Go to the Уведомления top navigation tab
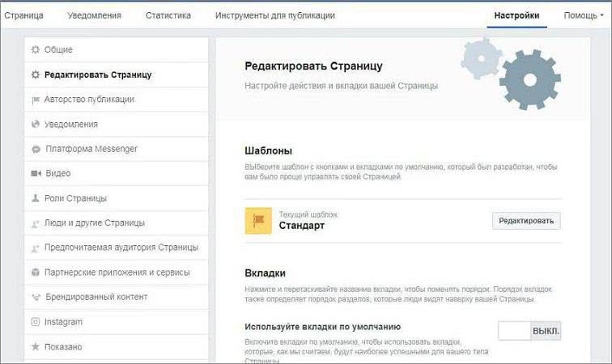Screen dimensions: 612x364 point(94,15)
